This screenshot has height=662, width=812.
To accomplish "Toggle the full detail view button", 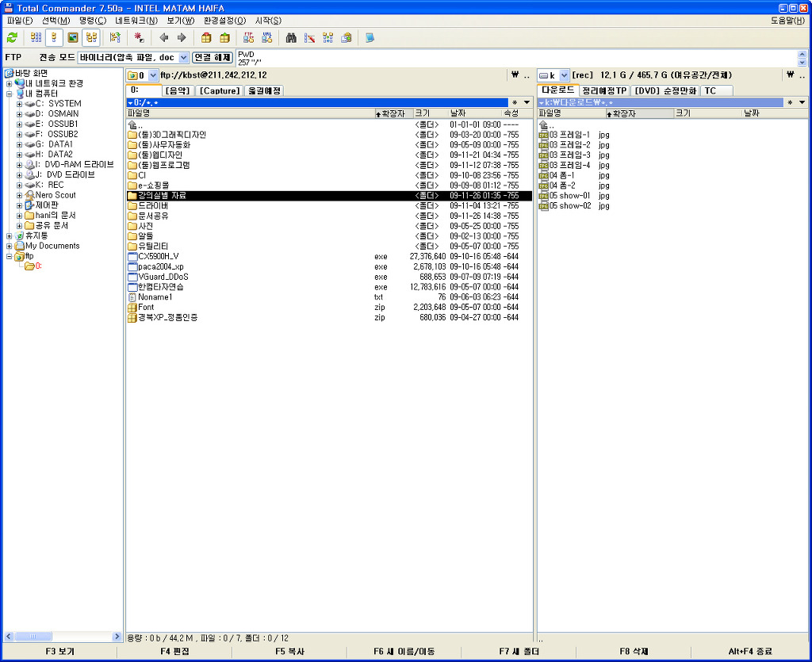I will click(54, 37).
